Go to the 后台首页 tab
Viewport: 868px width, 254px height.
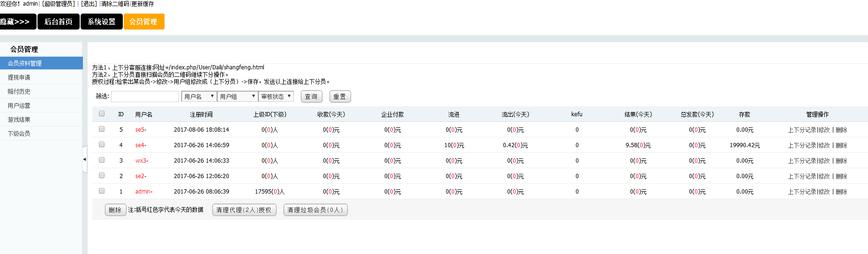coord(58,22)
